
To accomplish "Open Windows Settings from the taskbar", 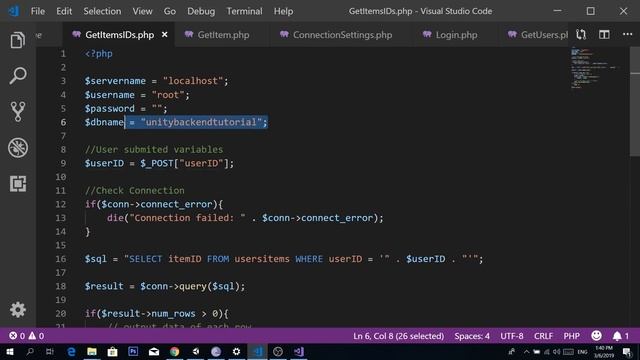I will pyautogui.click(x=237, y=351).
